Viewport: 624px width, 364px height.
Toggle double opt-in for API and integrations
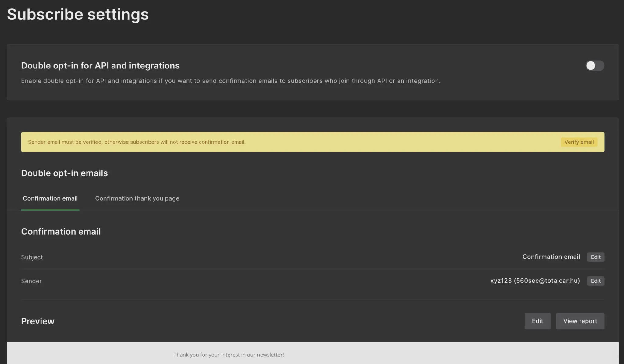[x=594, y=66]
